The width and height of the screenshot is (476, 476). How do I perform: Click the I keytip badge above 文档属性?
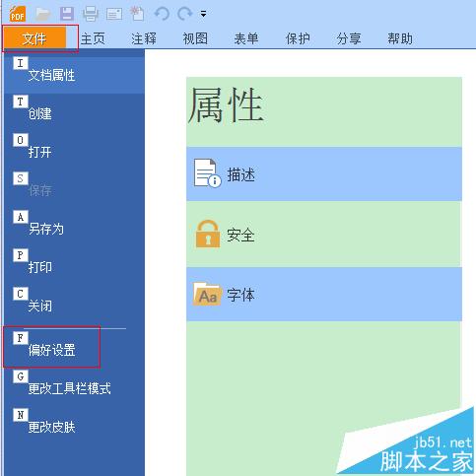(x=21, y=63)
